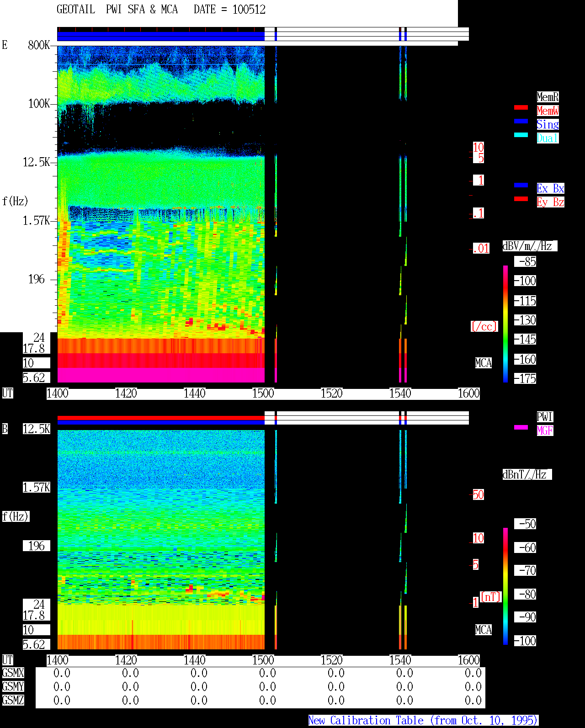
Task: Select the GSMY row label
Action: 13,686
